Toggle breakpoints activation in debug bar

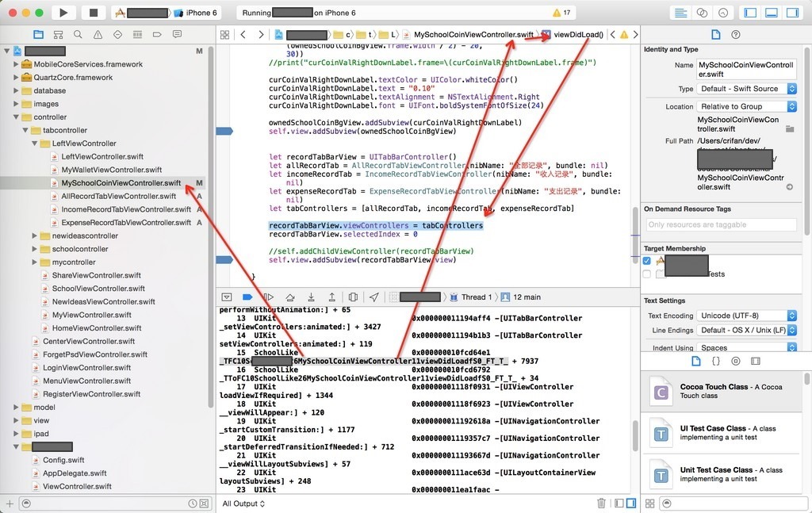pos(247,297)
